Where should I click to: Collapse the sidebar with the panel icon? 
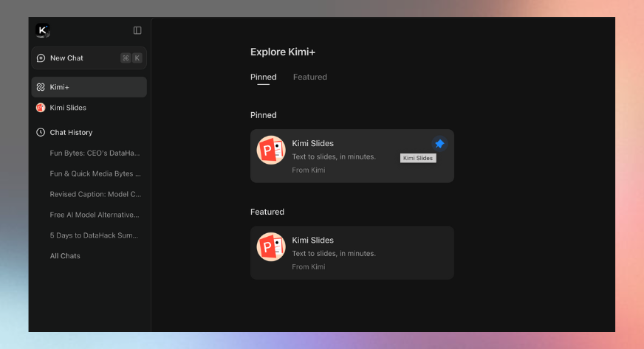click(x=137, y=30)
